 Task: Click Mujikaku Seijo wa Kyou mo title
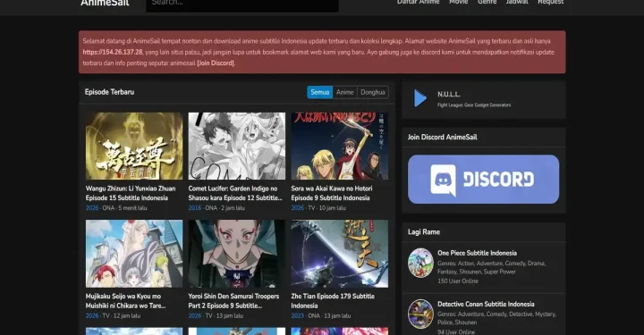pyautogui.click(x=126, y=301)
